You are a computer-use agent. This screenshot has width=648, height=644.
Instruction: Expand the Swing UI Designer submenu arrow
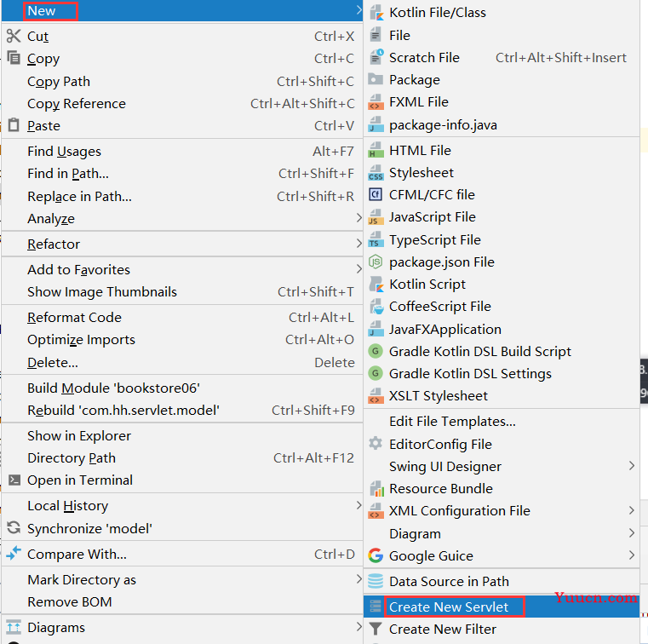pos(632,466)
